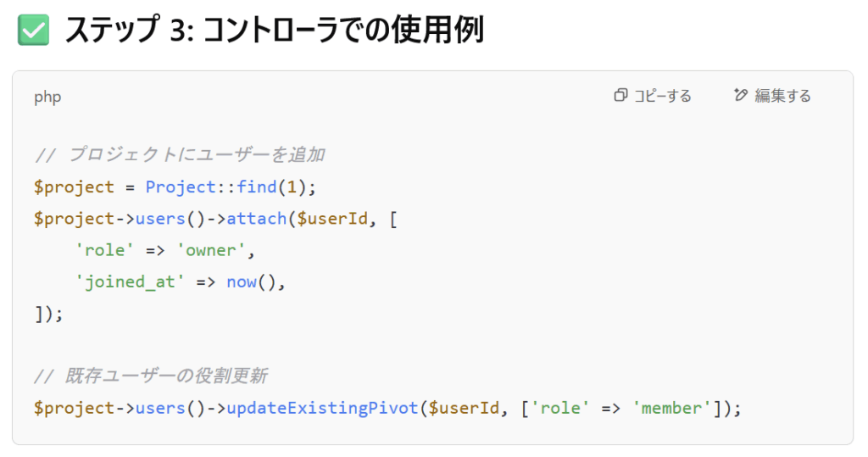Click the green checkmark emoji in heading

pos(33,30)
